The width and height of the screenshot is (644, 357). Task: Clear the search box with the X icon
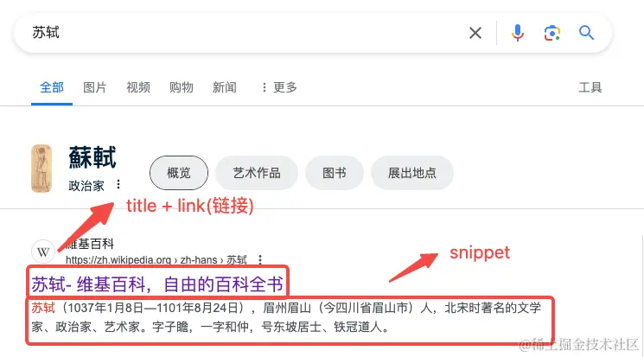click(x=475, y=33)
